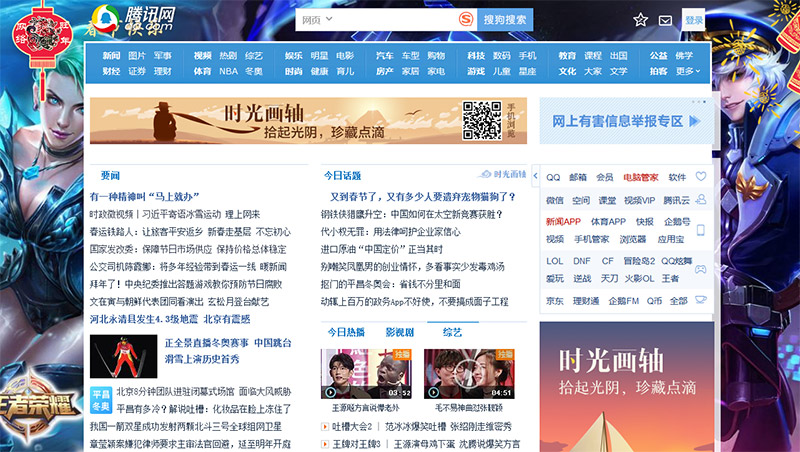Screen dimensions: 800x452
Task: Switch to the 今日热播 tab
Action: point(346,333)
